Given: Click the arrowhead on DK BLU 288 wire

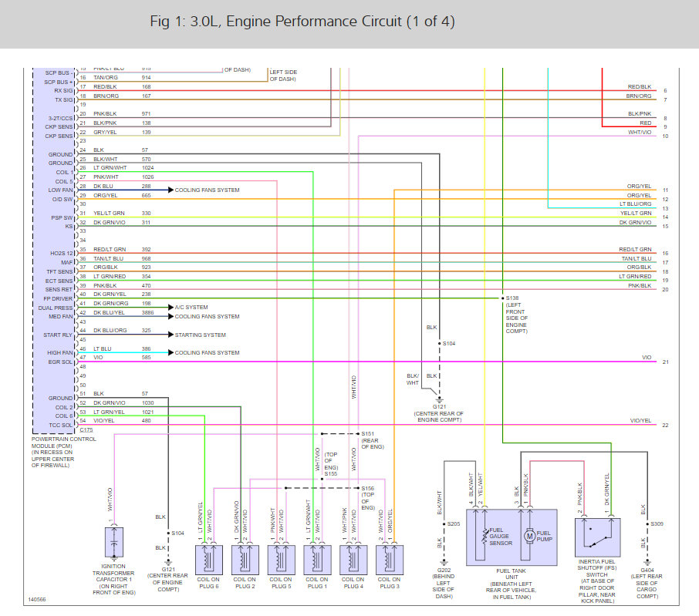Looking at the screenshot, I should [x=171, y=190].
